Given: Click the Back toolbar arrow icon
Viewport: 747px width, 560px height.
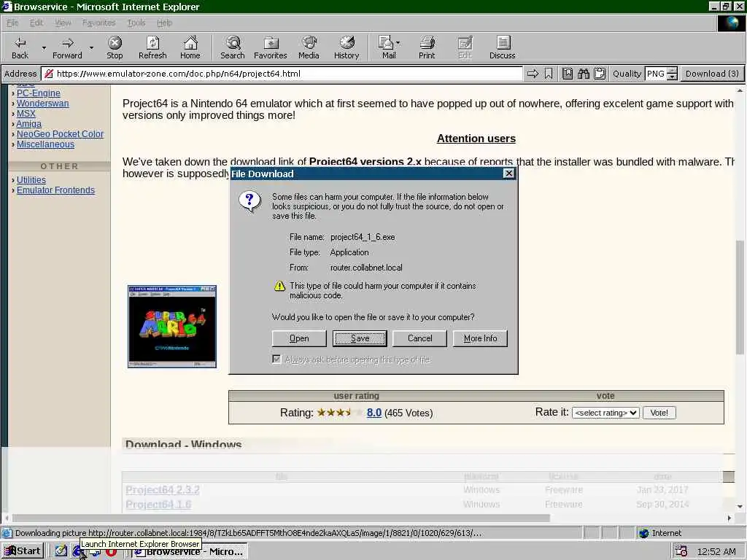Looking at the screenshot, I should click(x=20, y=43).
